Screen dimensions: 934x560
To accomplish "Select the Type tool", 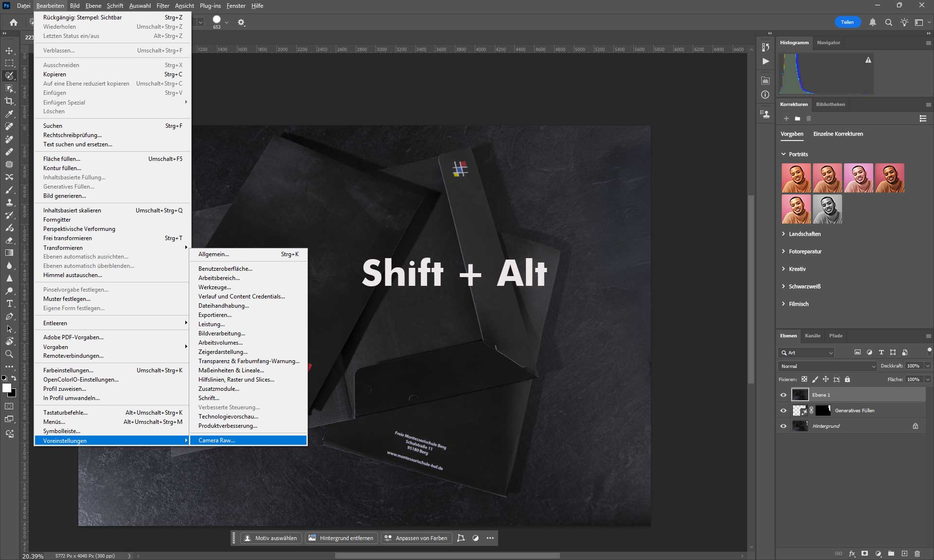I will pyautogui.click(x=9, y=303).
